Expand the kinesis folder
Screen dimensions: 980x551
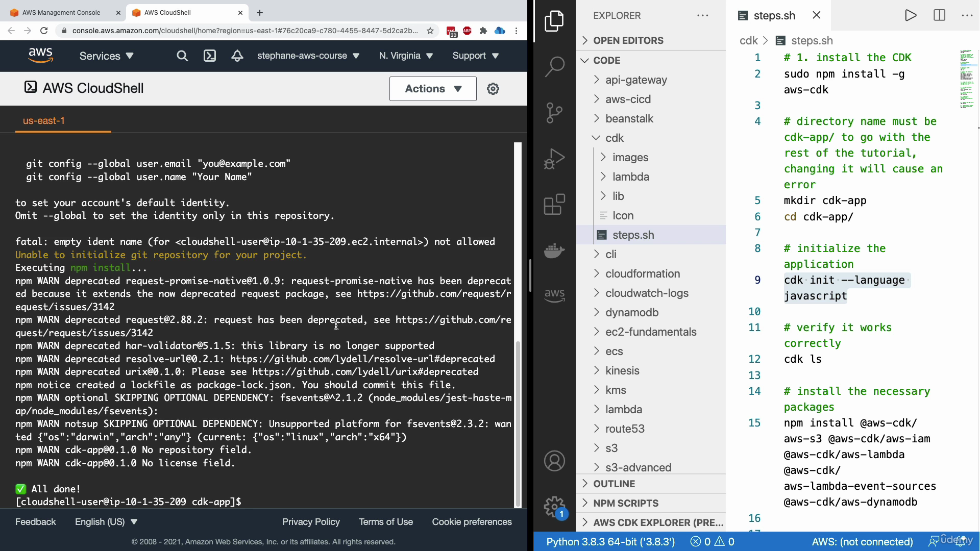[x=651, y=370]
